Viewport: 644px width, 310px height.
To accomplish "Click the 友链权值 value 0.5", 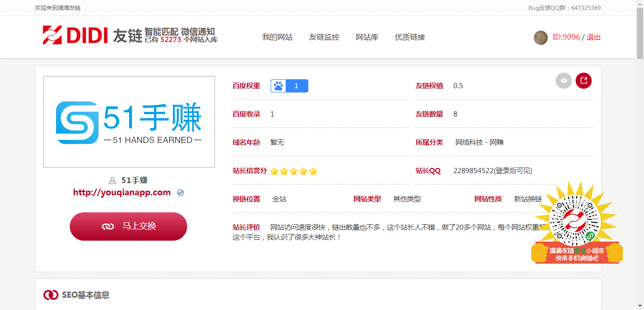I will 458,86.
